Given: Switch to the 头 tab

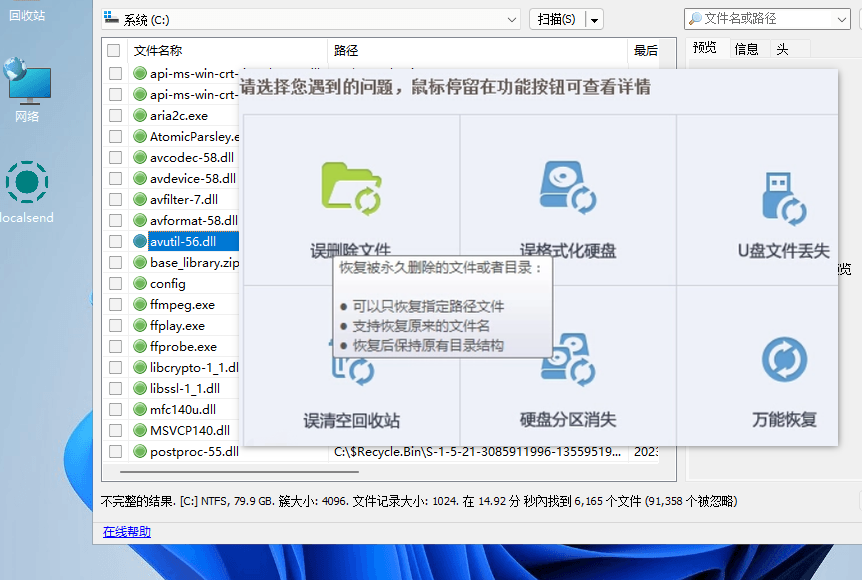Looking at the screenshot, I should pyautogui.click(x=782, y=49).
